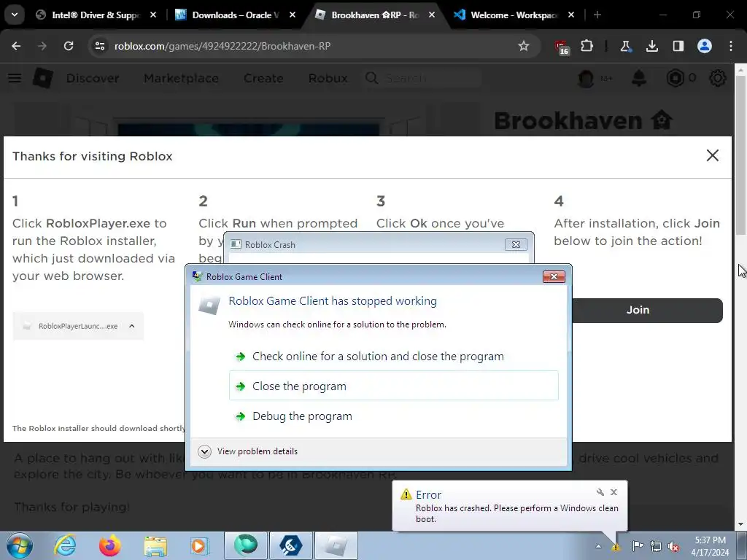The width and height of the screenshot is (747, 560).
Task: Click the browser back arrow
Action: coord(16,46)
